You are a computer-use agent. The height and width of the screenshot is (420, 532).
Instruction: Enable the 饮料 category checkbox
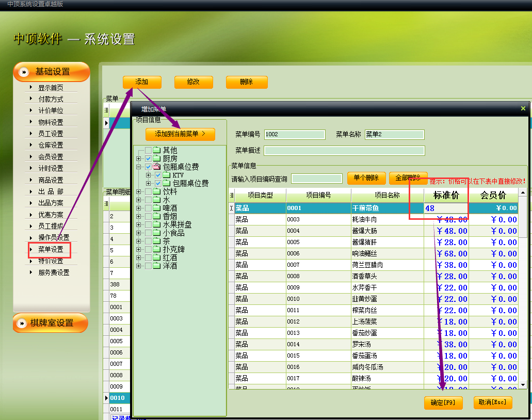(149, 192)
